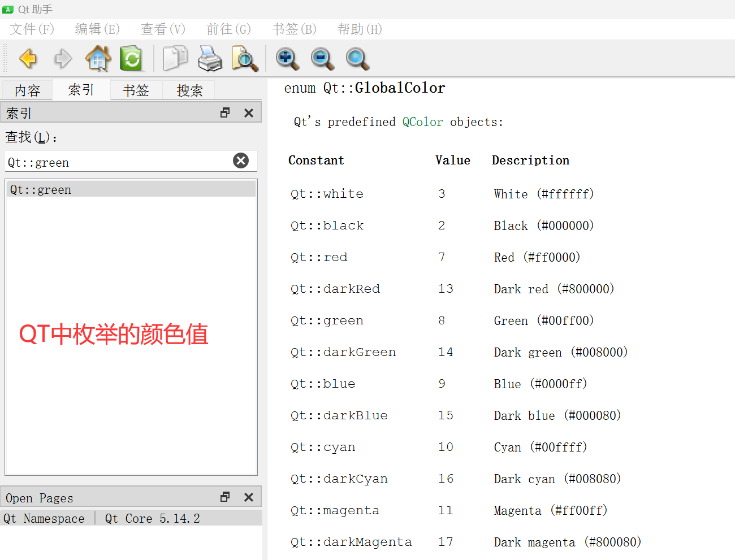The width and height of the screenshot is (735, 560).
Task: Open the 文件(F) menu
Action: 32,29
